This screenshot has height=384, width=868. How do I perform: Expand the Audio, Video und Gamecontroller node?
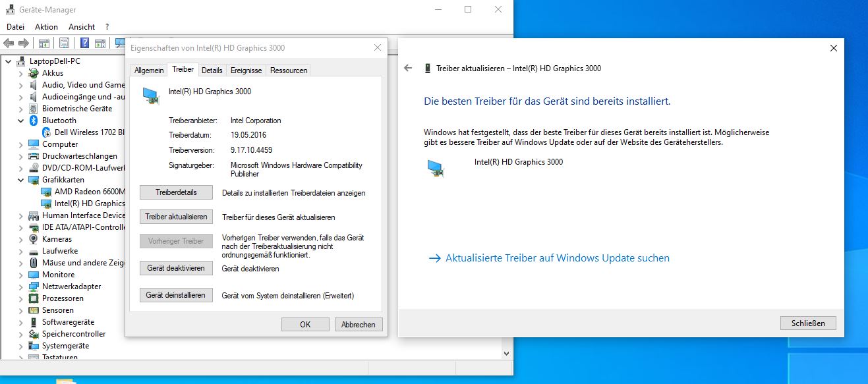tap(21, 85)
